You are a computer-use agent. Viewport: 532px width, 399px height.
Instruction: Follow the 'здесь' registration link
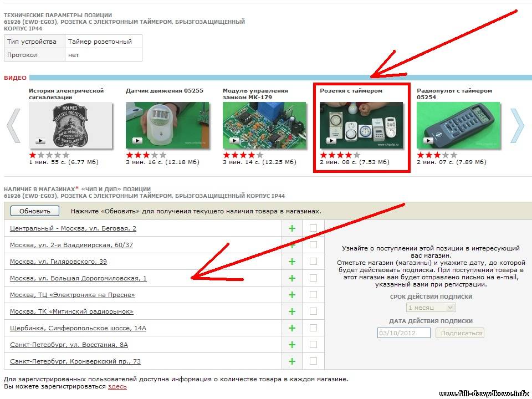point(117,386)
